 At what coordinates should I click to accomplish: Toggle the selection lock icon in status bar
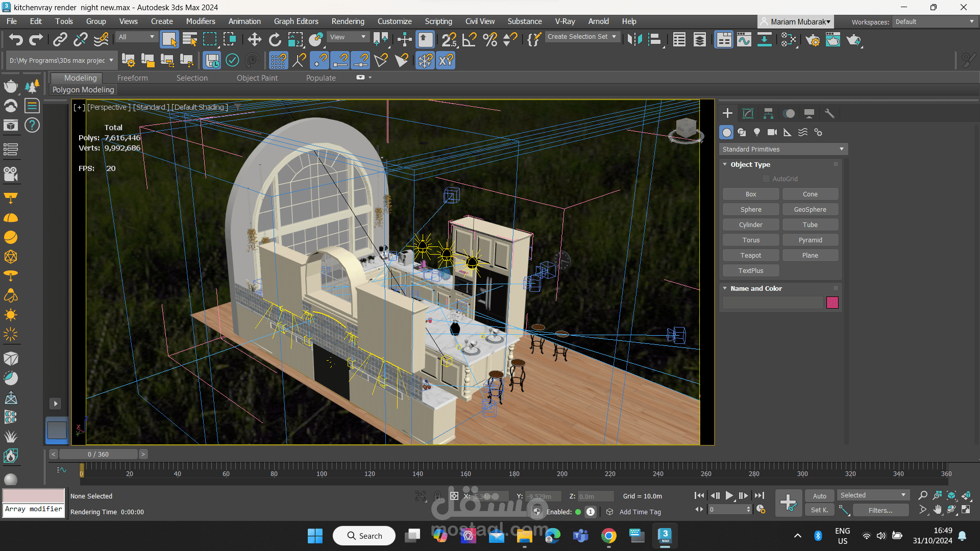tap(437, 496)
